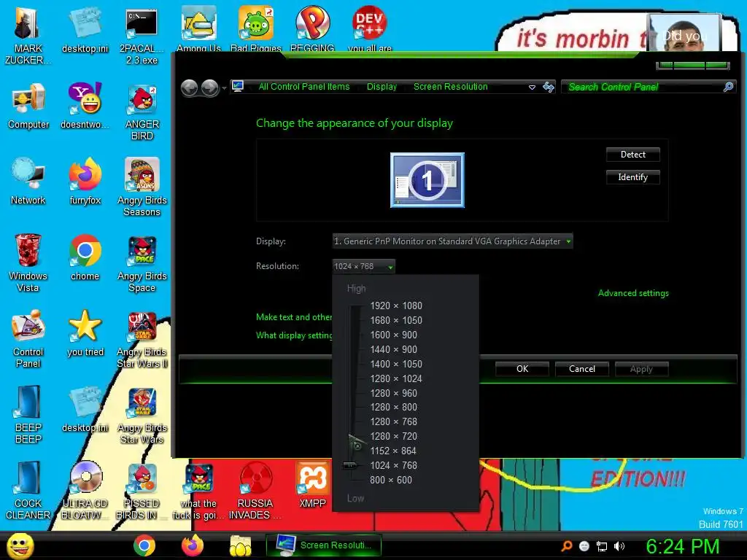Viewport: 747px width, 560px height.
Task: Click the Screen Resolution breadcrumb
Action: pyautogui.click(x=451, y=87)
